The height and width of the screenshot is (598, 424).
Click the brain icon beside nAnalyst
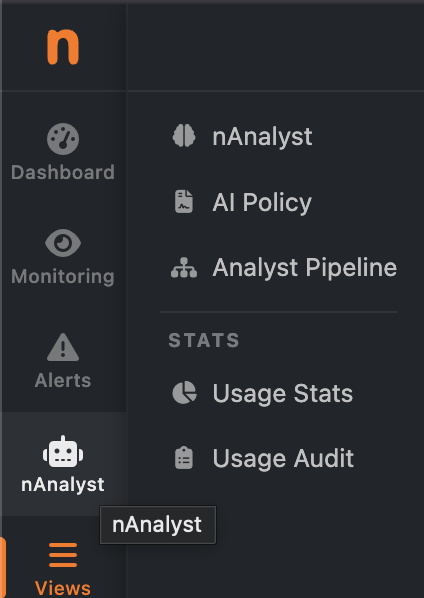click(x=184, y=136)
